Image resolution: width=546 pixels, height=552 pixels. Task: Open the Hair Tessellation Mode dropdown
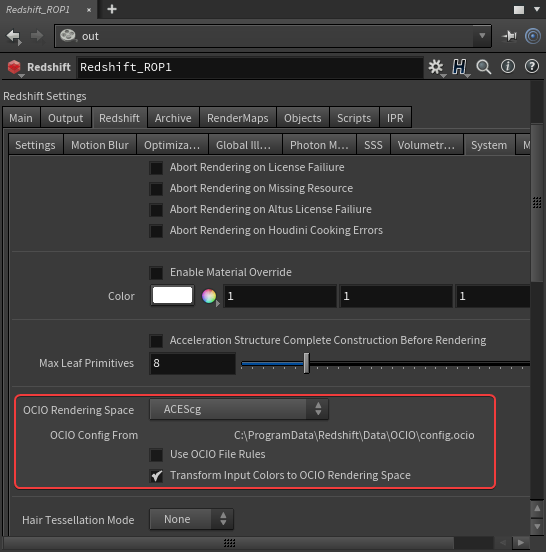[191, 519]
